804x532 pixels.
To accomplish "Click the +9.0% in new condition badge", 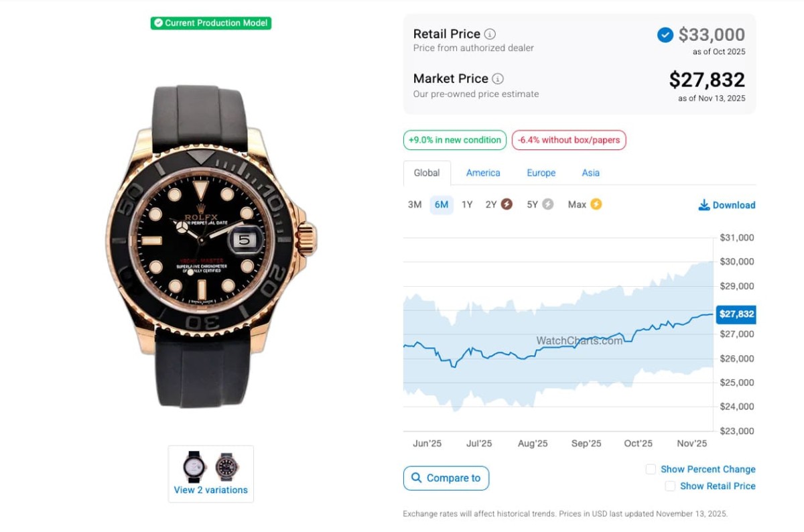I will coord(455,140).
